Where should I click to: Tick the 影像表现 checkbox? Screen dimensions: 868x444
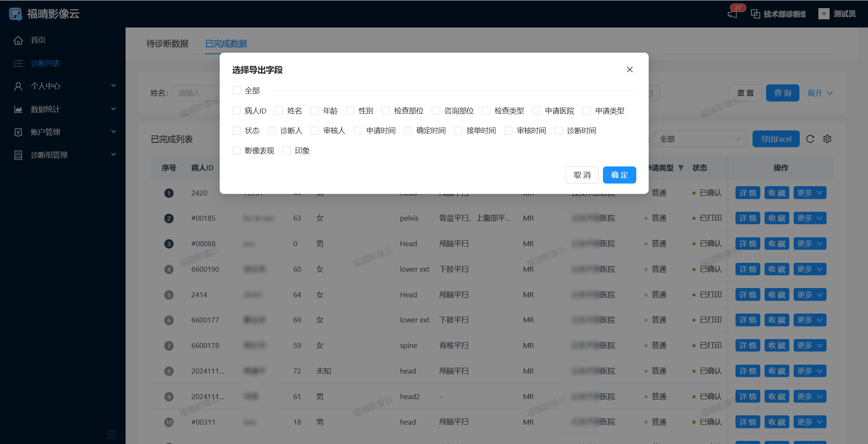(236, 151)
